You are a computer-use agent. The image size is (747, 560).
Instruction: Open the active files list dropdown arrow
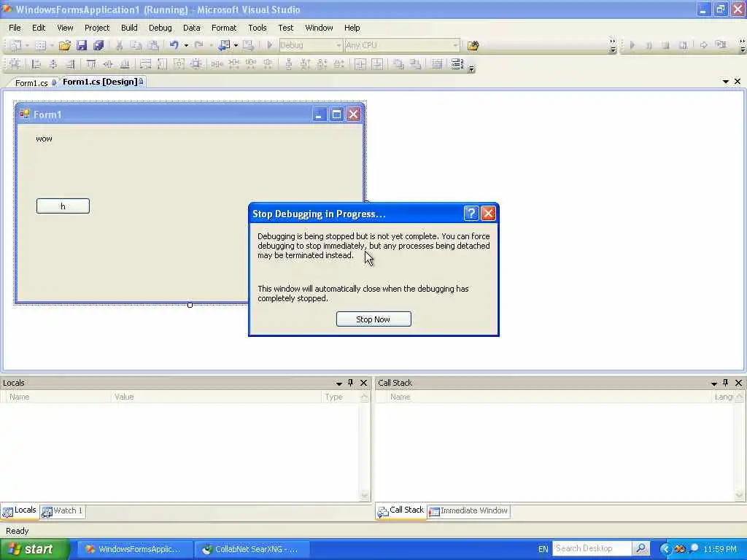726,82
